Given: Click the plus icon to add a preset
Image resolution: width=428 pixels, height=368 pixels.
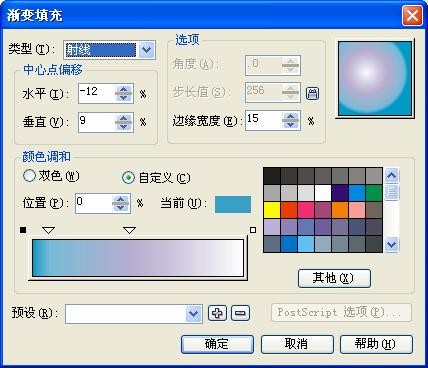Looking at the screenshot, I should 217,313.
